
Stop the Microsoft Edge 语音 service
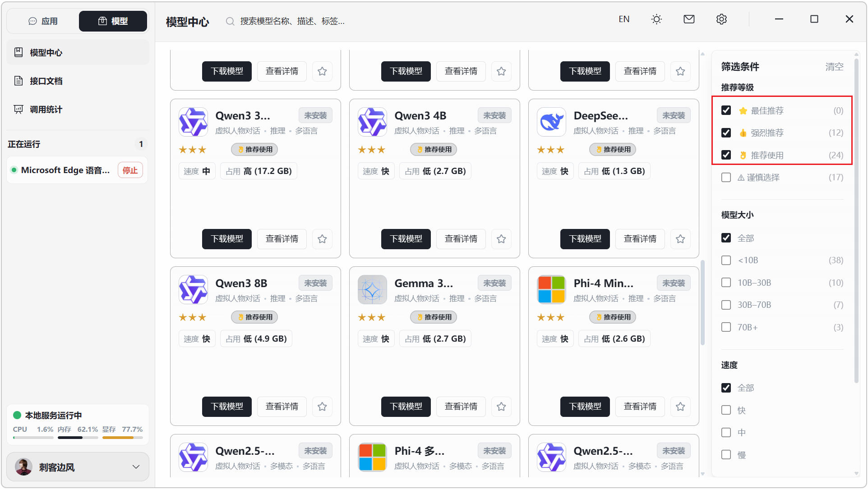[130, 170]
